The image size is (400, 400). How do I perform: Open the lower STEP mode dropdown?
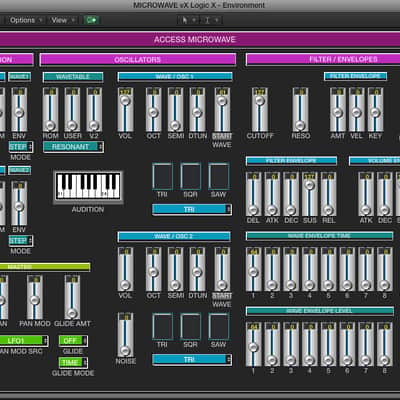click(x=21, y=241)
